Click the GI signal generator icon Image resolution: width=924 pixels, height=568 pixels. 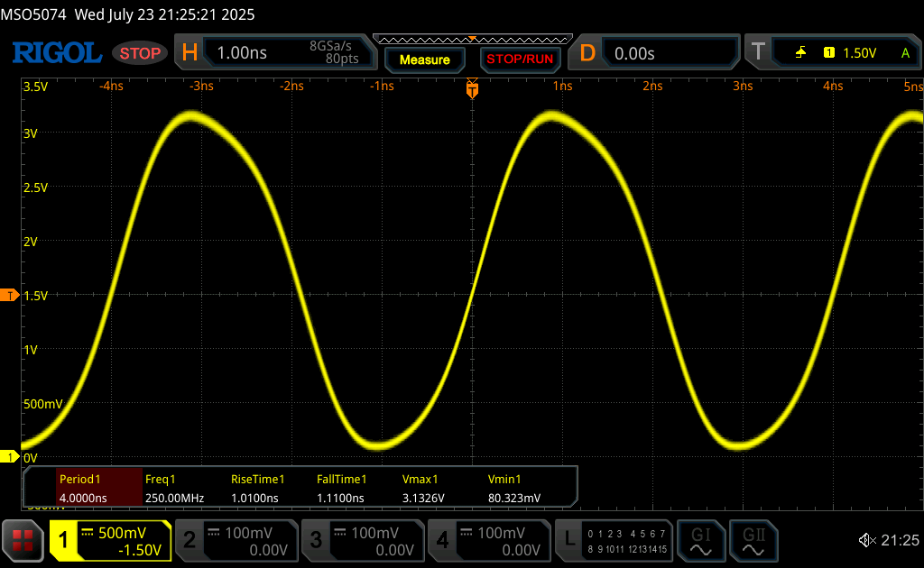point(700,540)
